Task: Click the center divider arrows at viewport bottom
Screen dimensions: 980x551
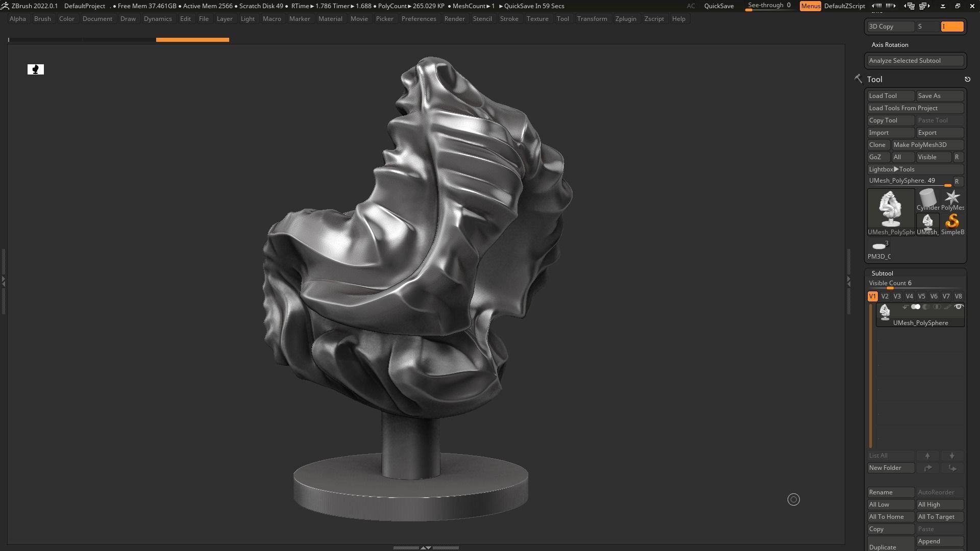Action: [x=426, y=547]
